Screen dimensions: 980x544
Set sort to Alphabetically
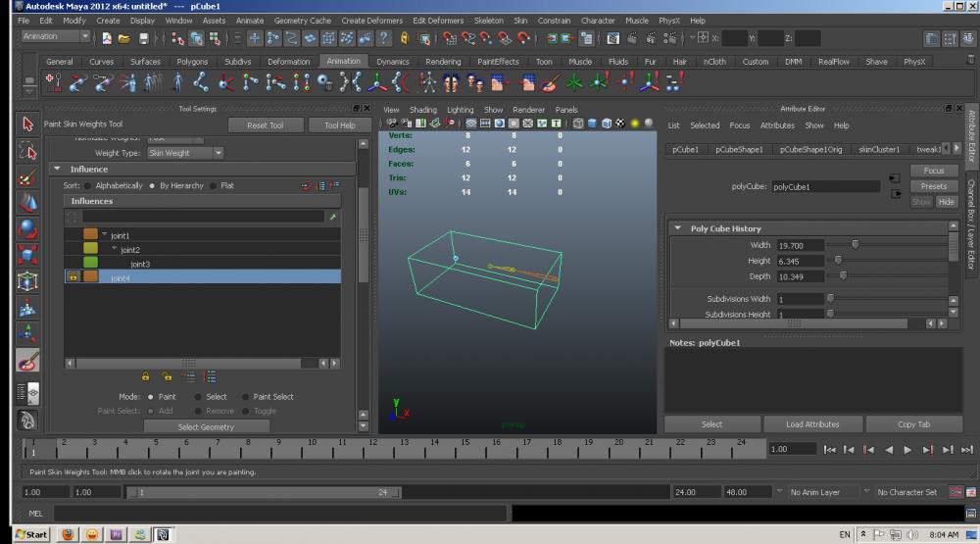click(x=87, y=185)
